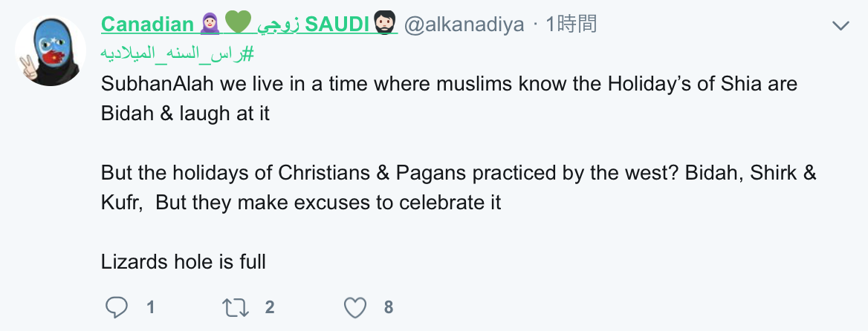Screen dimensions: 868x331
Task: Open the @alkanadiya handle link
Action: pyautogui.click(x=464, y=24)
